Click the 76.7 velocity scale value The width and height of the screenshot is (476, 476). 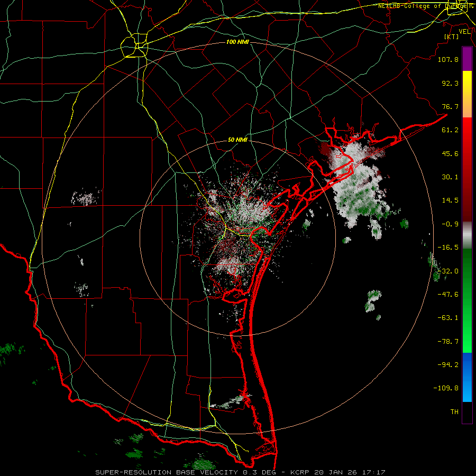pos(450,106)
